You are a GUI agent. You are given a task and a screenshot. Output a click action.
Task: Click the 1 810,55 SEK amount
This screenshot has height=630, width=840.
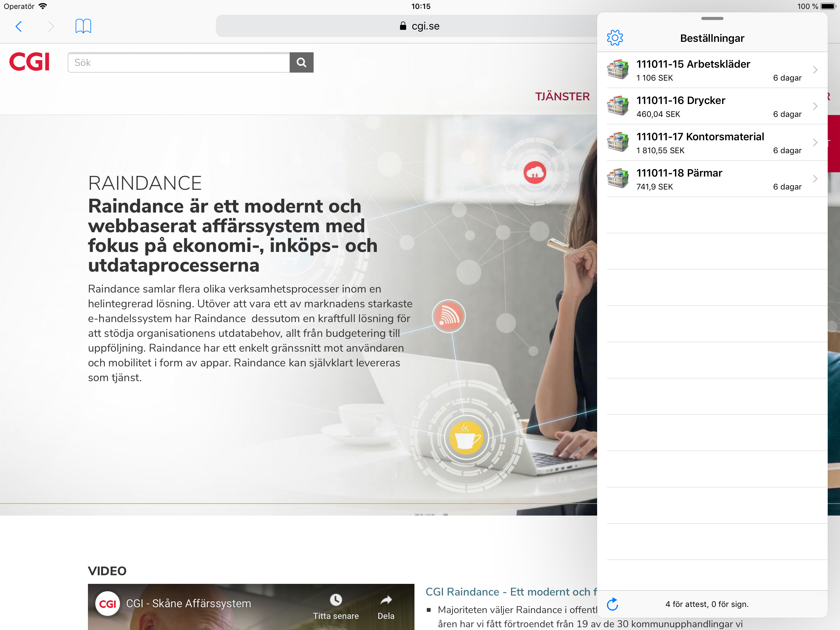[660, 150]
